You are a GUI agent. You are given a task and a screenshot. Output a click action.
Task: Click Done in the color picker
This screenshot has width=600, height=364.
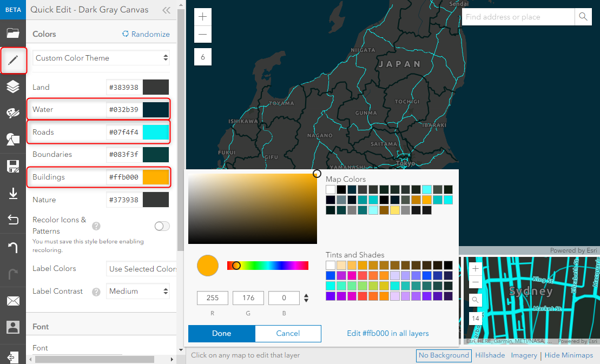pyautogui.click(x=222, y=333)
